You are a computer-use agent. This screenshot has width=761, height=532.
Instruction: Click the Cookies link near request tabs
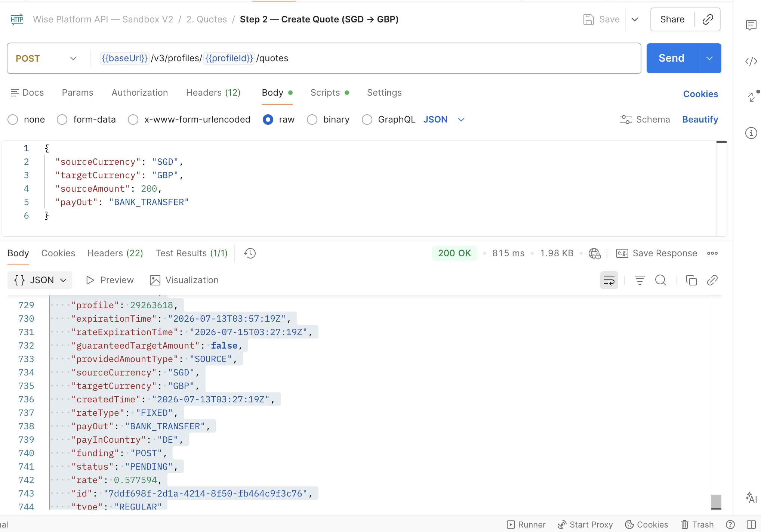700,94
